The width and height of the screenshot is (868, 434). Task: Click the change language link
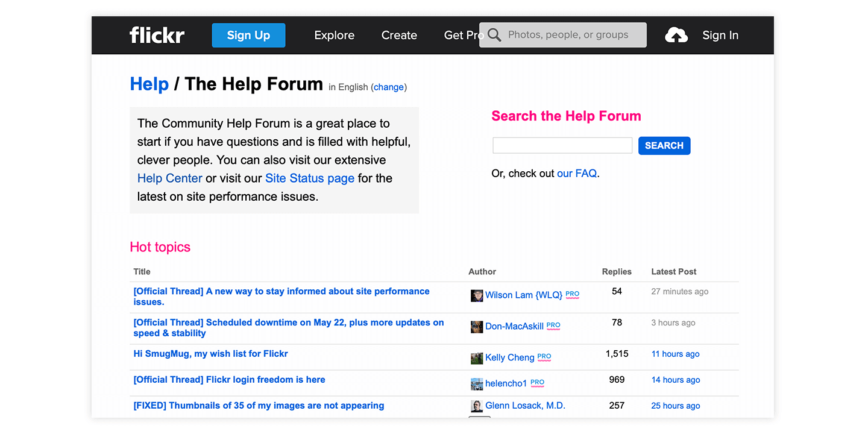coord(389,87)
